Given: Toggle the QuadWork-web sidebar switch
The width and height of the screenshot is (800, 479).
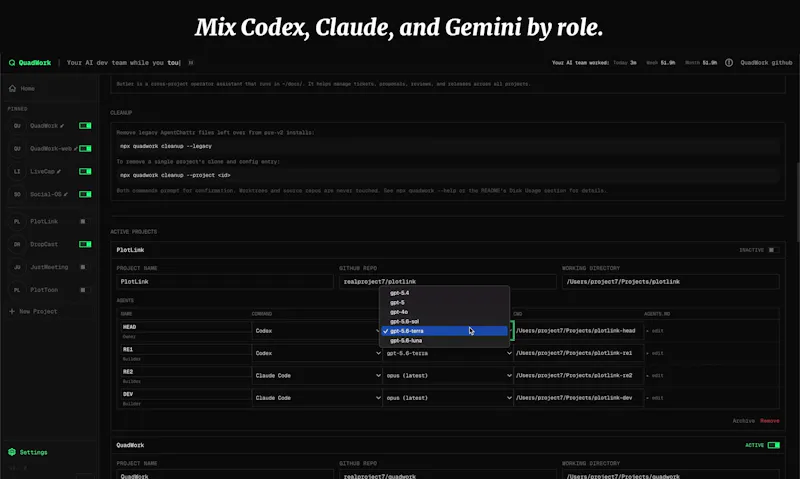Looking at the screenshot, I should tap(85, 148).
